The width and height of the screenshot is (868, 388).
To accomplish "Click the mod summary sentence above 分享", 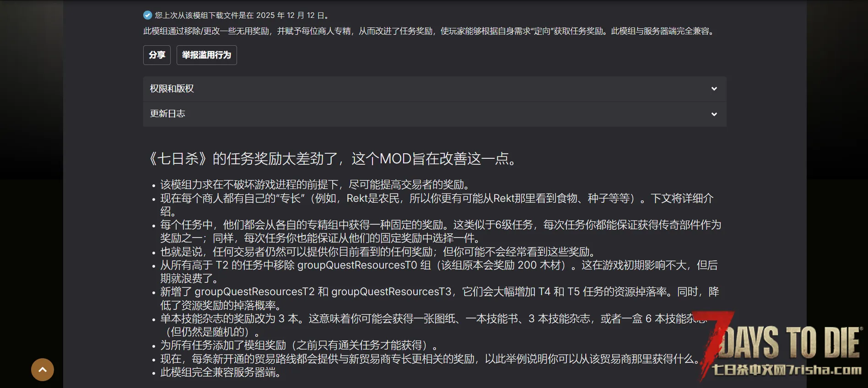I will (x=429, y=31).
